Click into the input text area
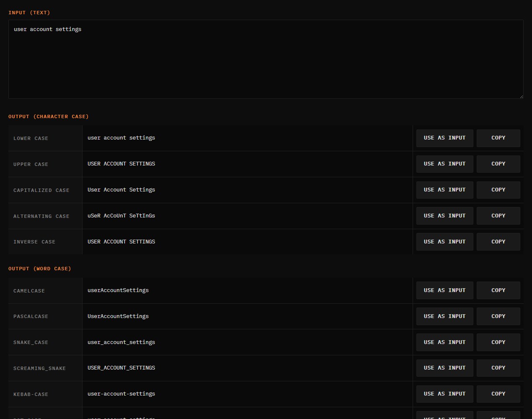 [266, 59]
